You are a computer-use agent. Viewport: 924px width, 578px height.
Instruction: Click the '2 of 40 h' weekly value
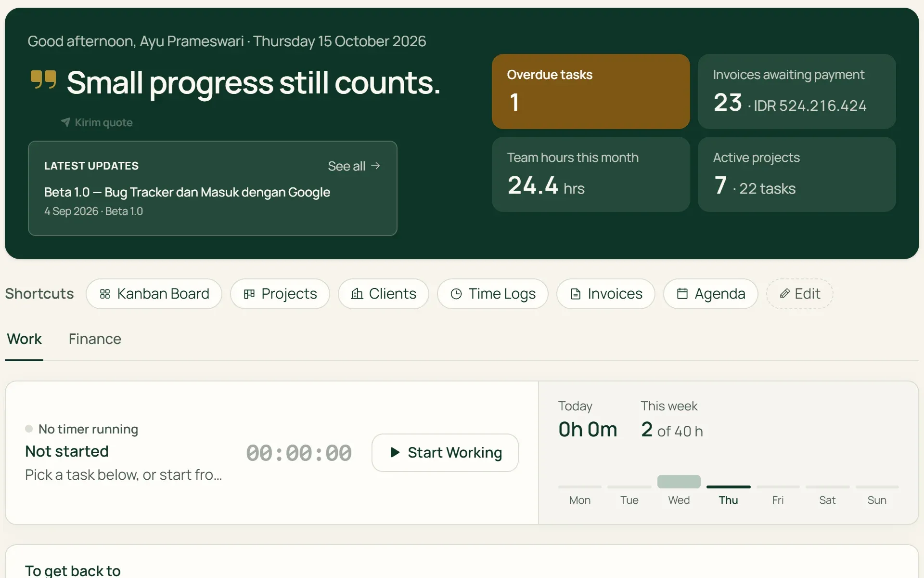(672, 430)
